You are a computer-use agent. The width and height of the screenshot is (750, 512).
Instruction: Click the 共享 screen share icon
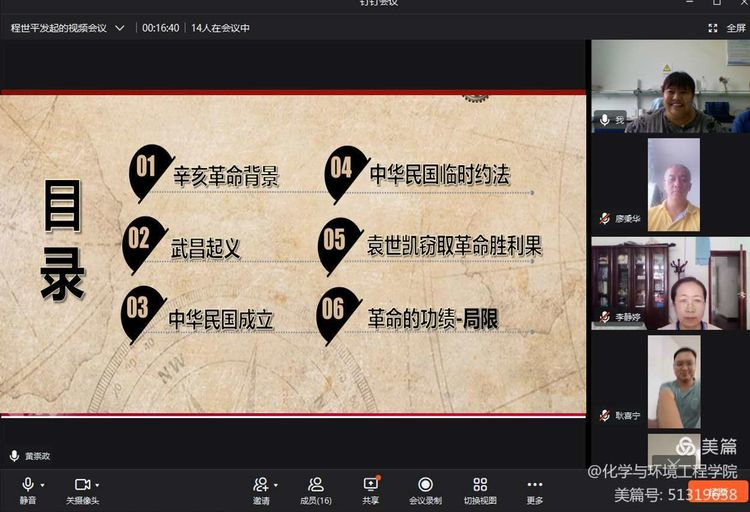pyautogui.click(x=370, y=489)
